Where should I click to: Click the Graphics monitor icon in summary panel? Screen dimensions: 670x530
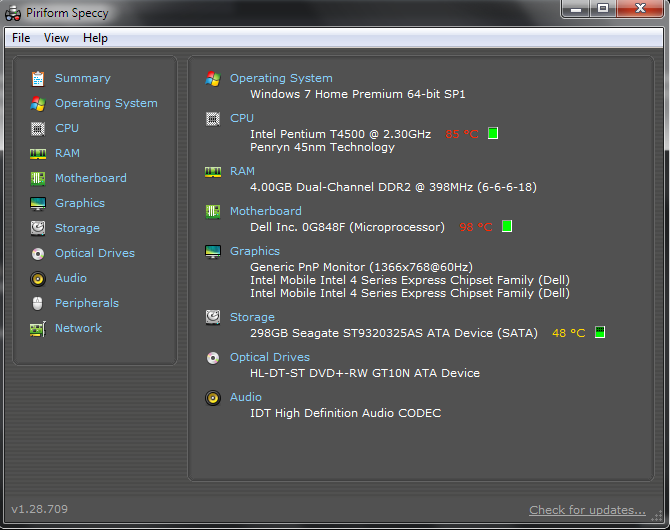click(213, 252)
